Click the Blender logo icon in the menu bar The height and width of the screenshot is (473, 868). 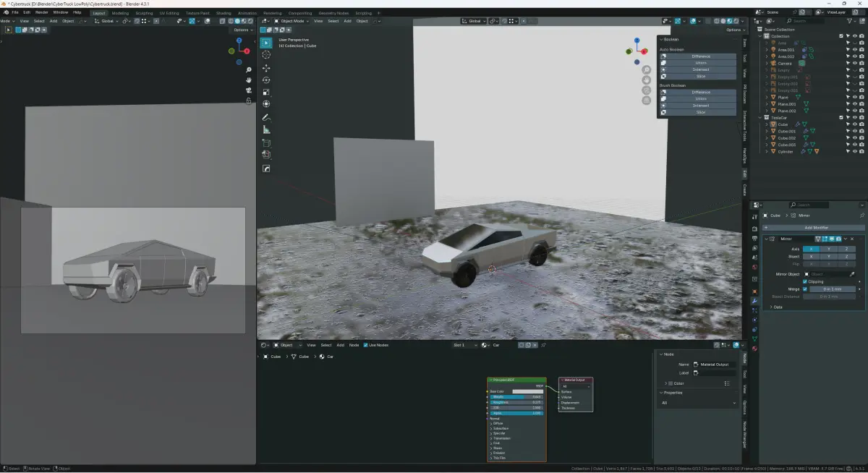pos(6,12)
